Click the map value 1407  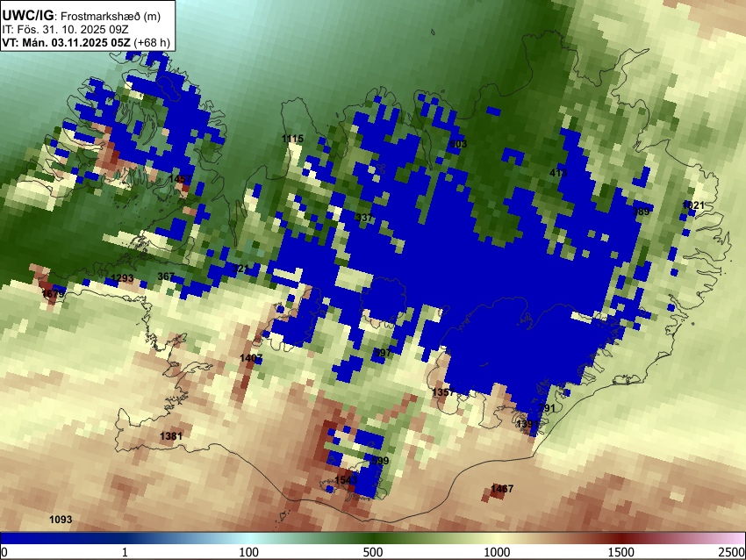point(251,358)
